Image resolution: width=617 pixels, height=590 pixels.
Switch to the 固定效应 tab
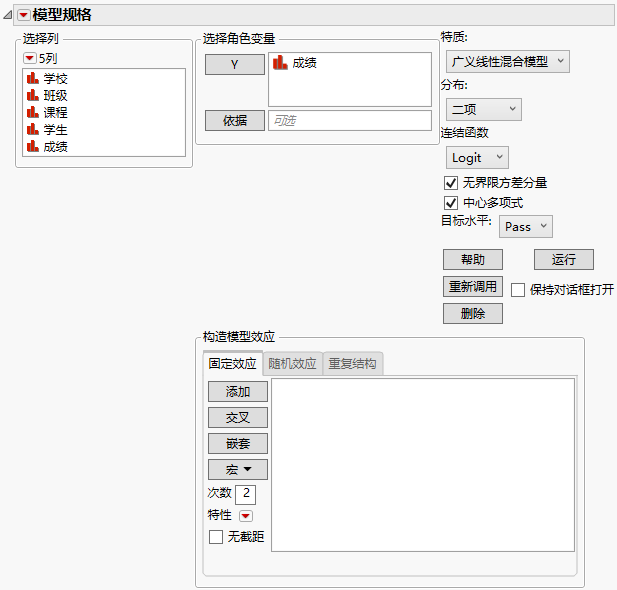click(233, 363)
